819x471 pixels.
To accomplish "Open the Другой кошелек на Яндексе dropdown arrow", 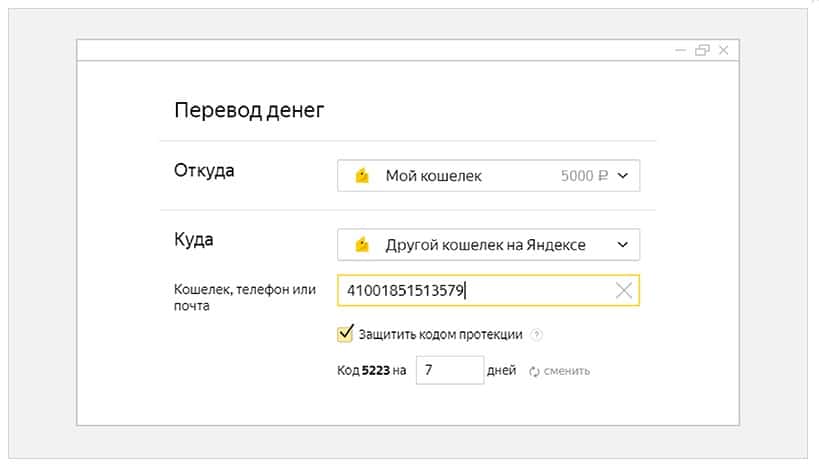I will coord(622,244).
